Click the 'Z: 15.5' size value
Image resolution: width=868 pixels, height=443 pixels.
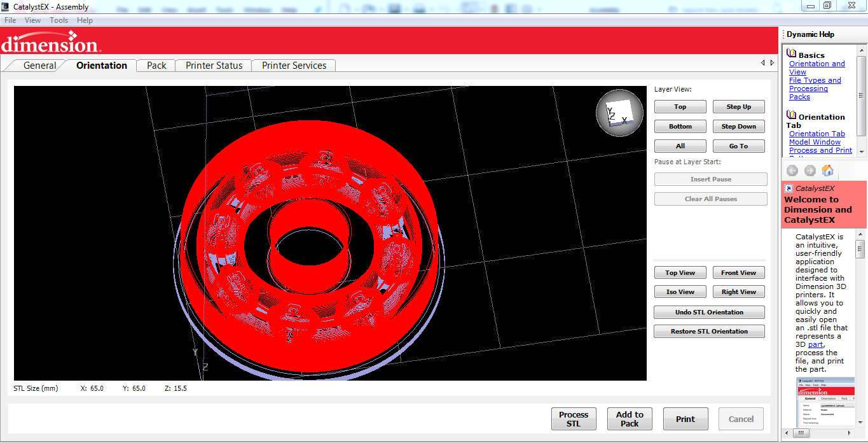176,388
